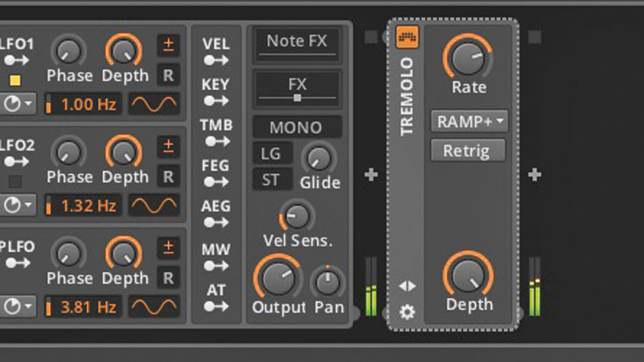Toggle LFO2 bipolar ± button
Image resolution: width=644 pixels, height=362 pixels.
click(x=168, y=146)
